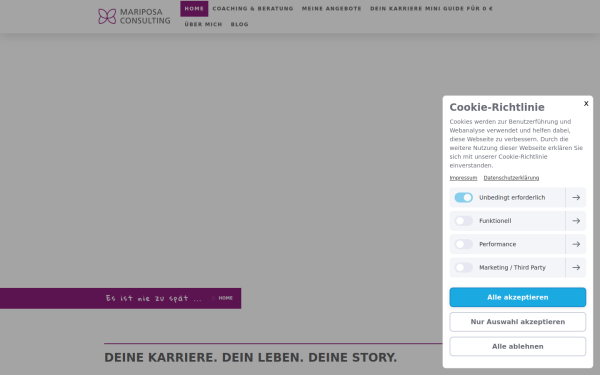Screen dimensions: 600x375
Task: Go to Über mich page
Action: [203, 24]
